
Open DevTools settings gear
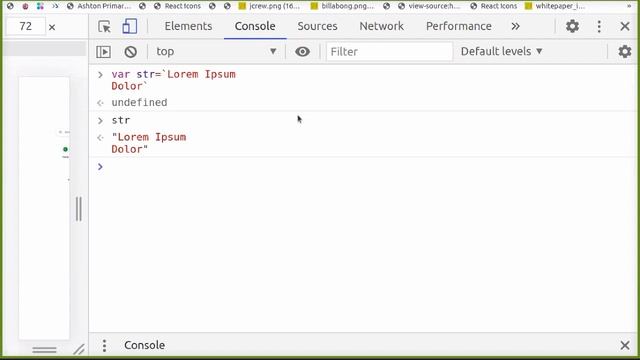(x=572, y=27)
